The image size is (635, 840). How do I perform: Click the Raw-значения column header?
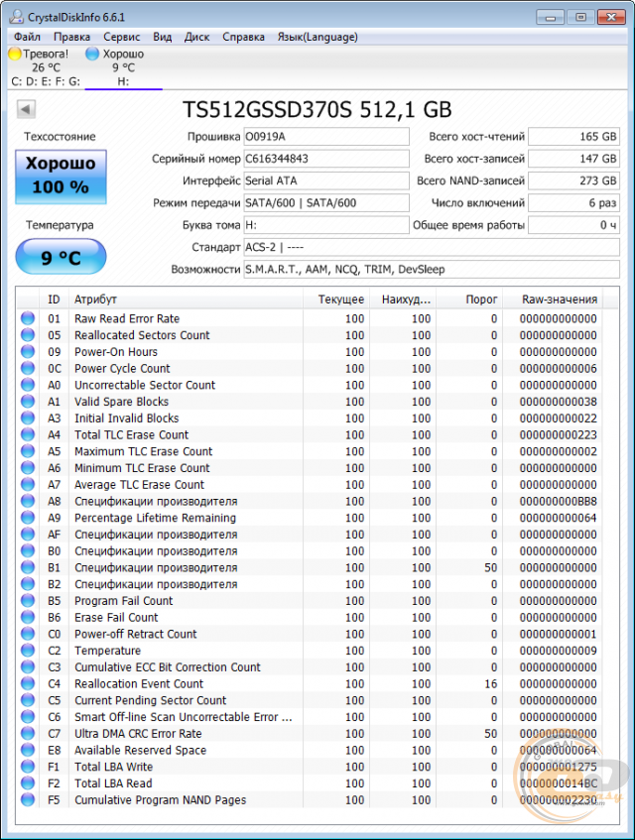click(x=555, y=300)
